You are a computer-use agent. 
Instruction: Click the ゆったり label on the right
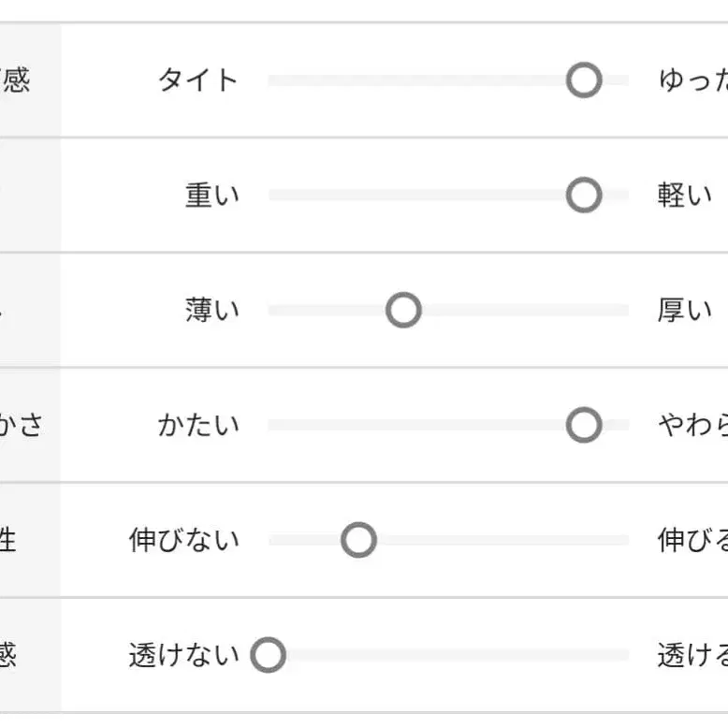[x=692, y=80]
